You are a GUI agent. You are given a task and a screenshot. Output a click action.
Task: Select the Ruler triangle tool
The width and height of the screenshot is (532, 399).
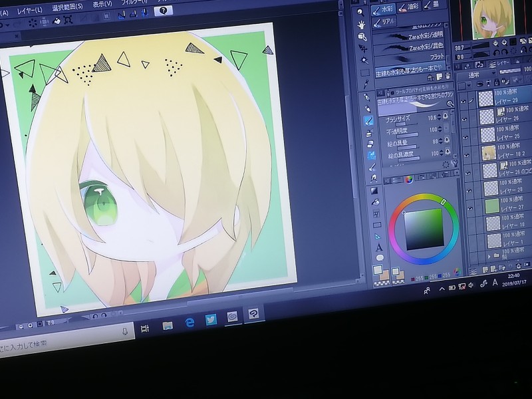[378, 236]
